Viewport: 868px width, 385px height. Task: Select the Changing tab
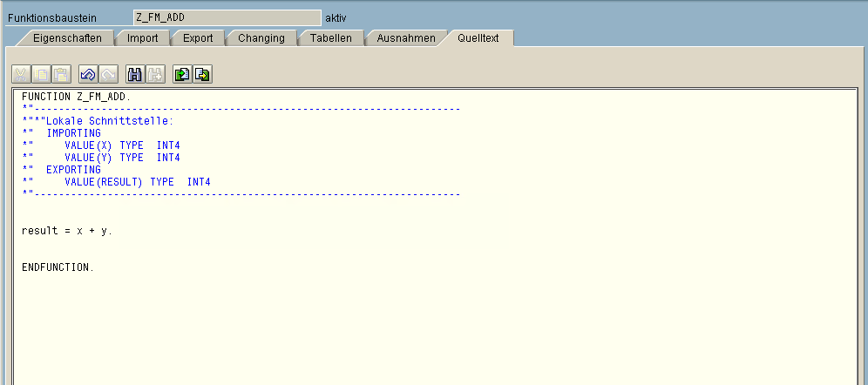[261, 38]
